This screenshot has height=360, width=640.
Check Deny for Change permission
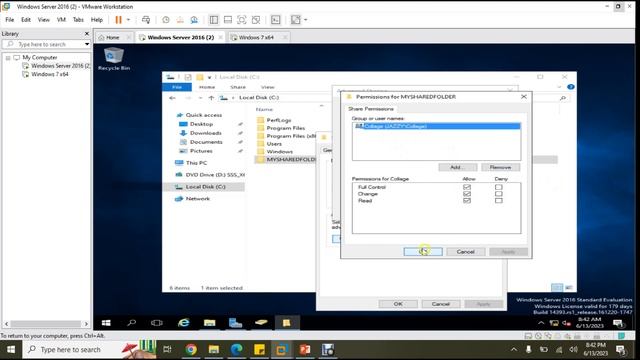[499, 194]
